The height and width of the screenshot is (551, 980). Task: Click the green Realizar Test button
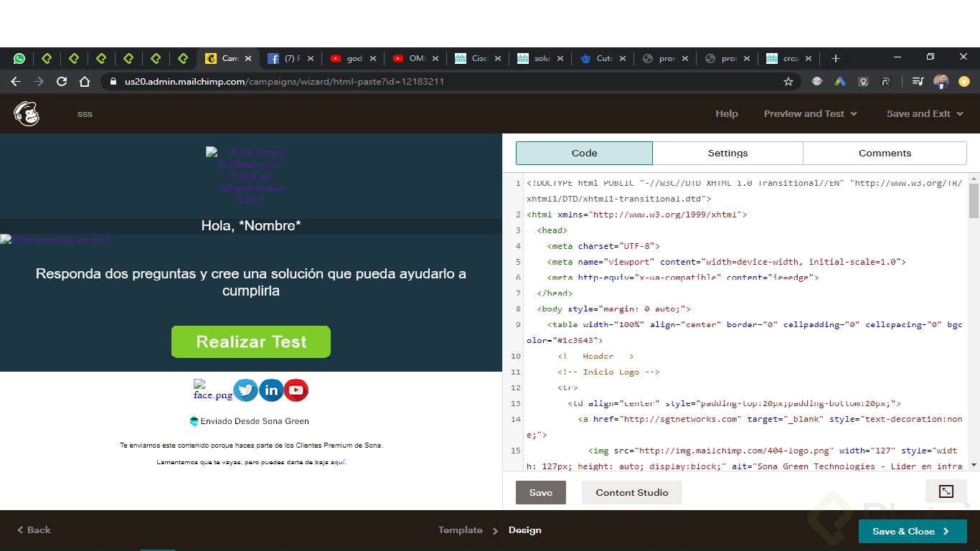pos(251,342)
